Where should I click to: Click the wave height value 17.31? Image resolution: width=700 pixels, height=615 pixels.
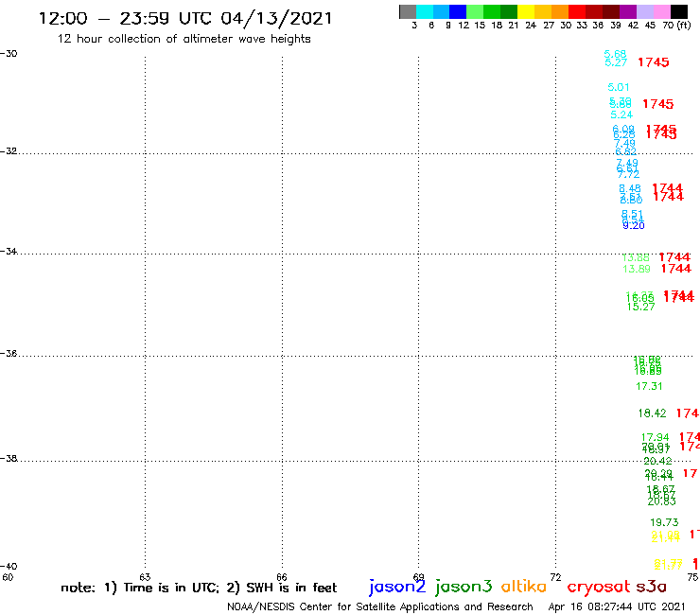649,386
